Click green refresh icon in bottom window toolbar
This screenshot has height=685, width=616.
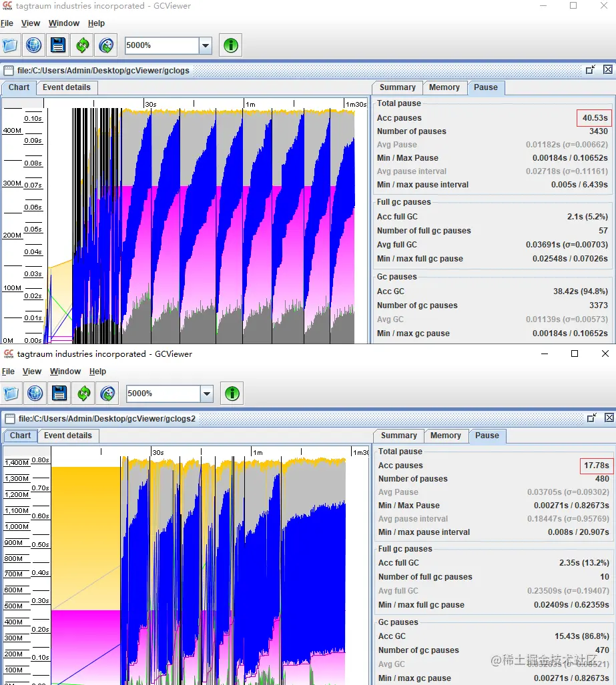pyautogui.click(x=83, y=393)
